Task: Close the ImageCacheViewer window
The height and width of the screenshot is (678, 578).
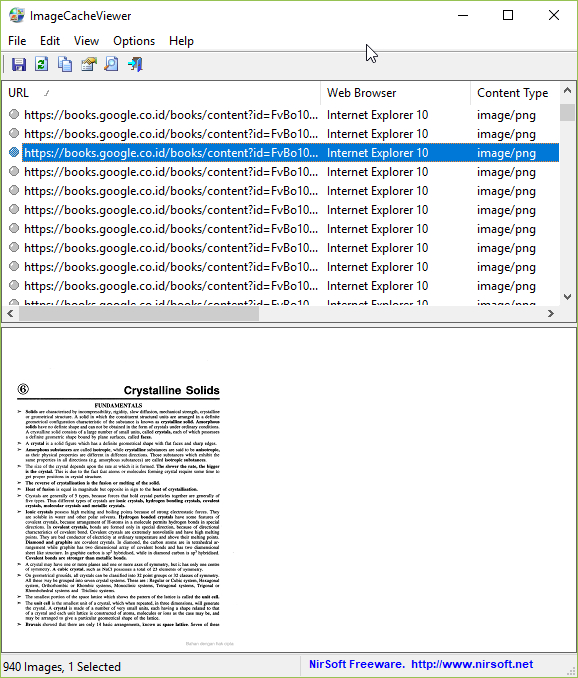Action: (x=554, y=16)
